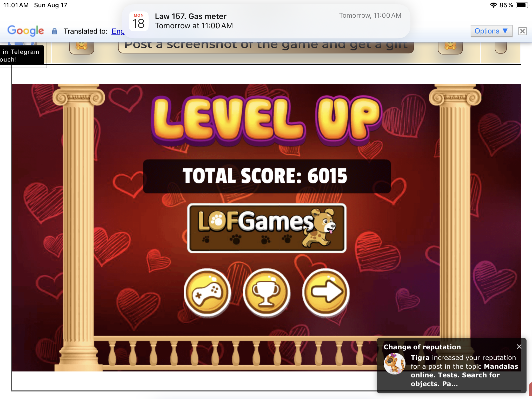The width and height of the screenshot is (532, 399).
Task: Open the trophy leaderboard button
Action: click(267, 293)
